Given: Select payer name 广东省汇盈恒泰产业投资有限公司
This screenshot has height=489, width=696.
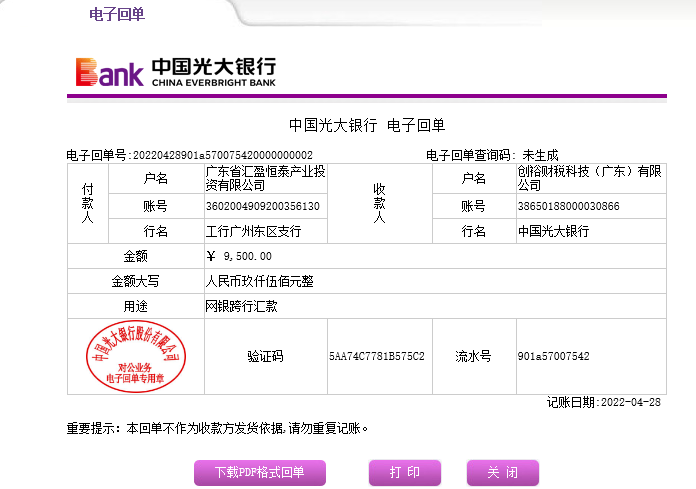Looking at the screenshot, I should pyautogui.click(x=265, y=178).
